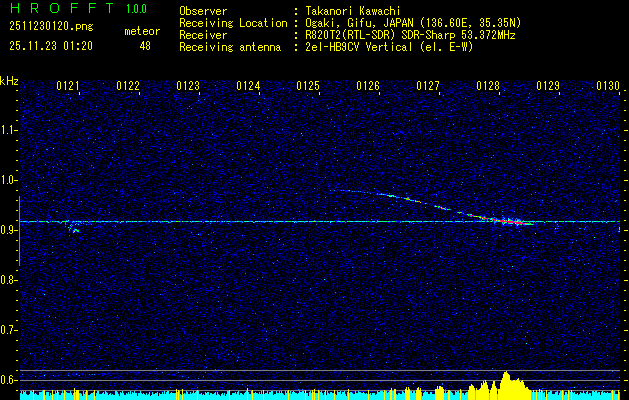629x400 pixels.
Task: Select the 0125 time marker
Action: 308,87
